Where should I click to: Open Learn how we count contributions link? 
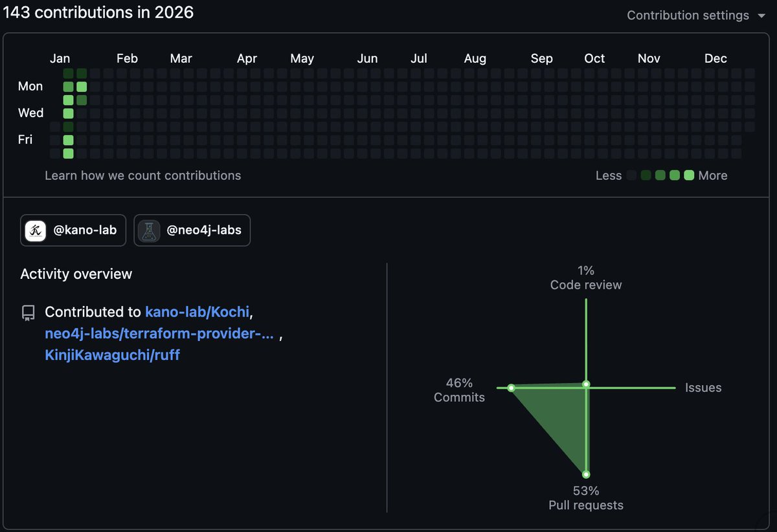pyautogui.click(x=142, y=175)
